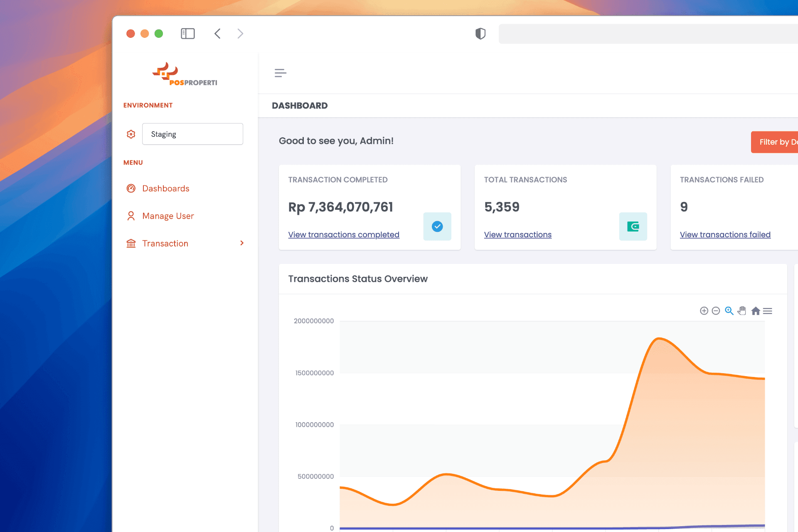Open the chart hamburger export menu

768,311
